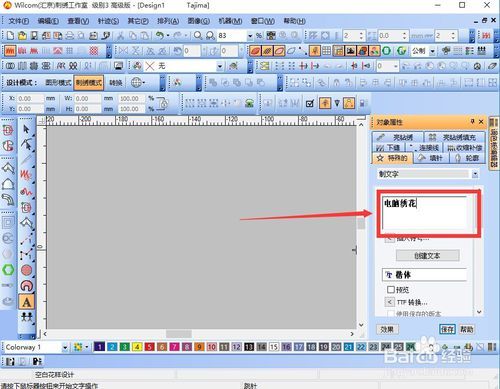Click the red zigzag freehand stitch tool

point(26,175)
